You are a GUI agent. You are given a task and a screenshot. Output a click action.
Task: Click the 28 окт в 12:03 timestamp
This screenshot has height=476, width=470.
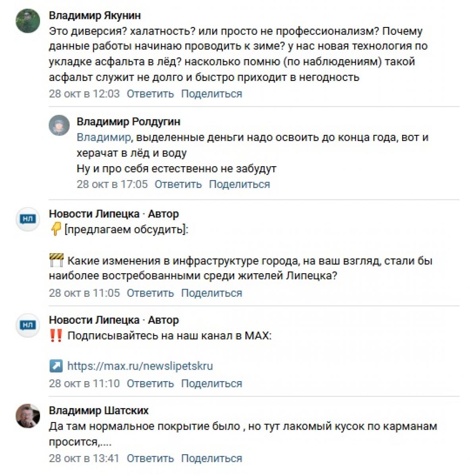[84, 94]
